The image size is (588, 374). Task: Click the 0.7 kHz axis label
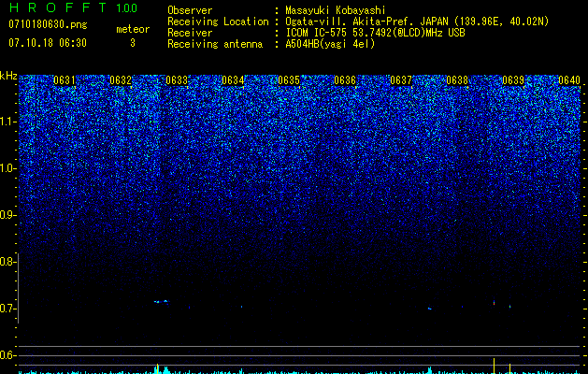pos(7,309)
